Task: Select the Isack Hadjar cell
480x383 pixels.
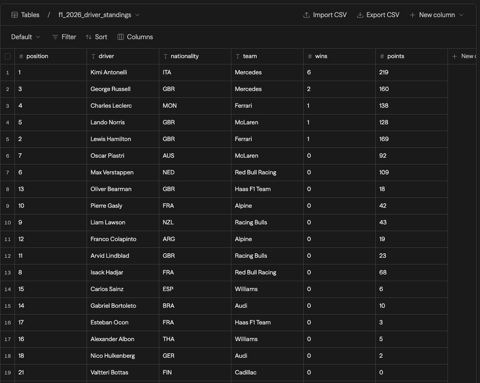Action: [123, 272]
